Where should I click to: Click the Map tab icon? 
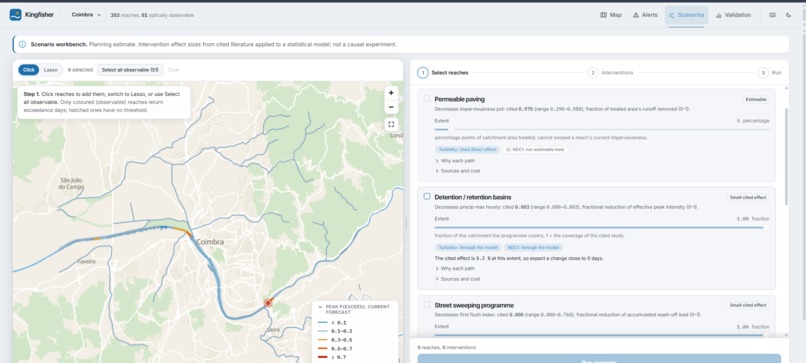pos(603,15)
